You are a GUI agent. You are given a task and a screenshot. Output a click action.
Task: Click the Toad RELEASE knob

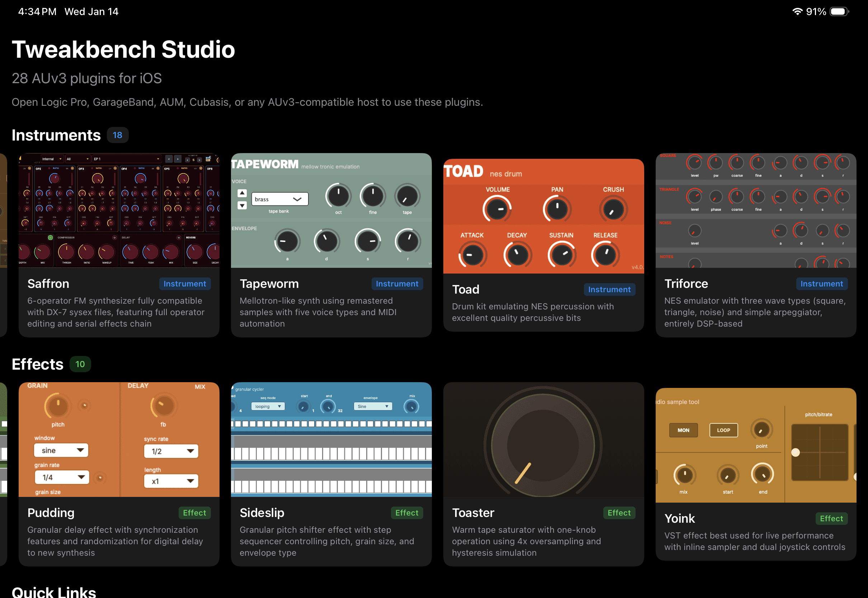click(605, 255)
